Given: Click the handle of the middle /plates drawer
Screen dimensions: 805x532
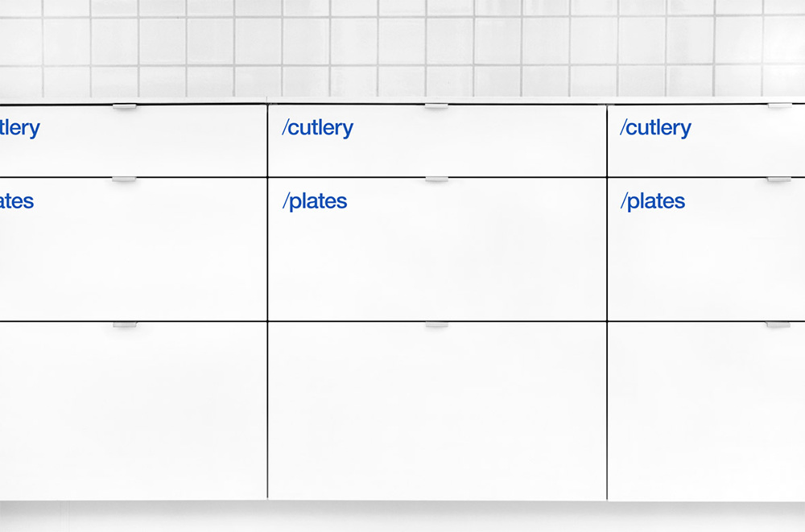Looking at the screenshot, I should 436,179.
